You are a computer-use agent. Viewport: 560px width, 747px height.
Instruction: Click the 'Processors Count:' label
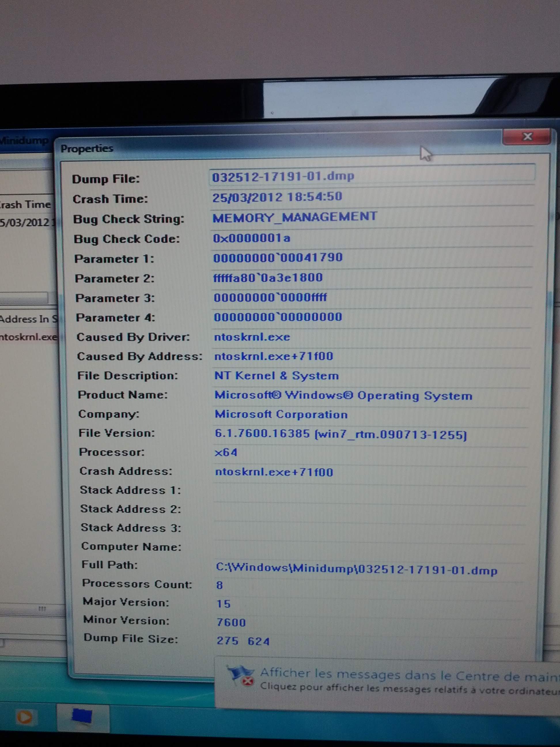(137, 584)
